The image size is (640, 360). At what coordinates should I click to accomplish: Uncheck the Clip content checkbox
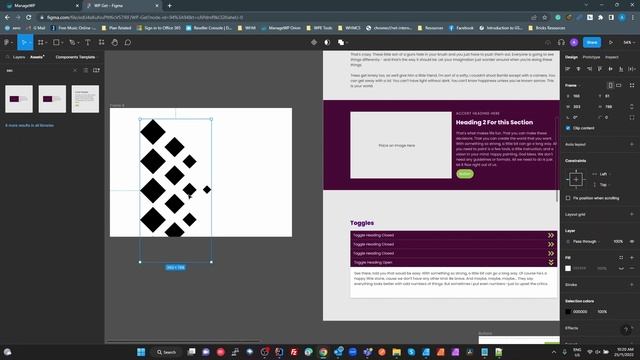[x=568, y=128]
